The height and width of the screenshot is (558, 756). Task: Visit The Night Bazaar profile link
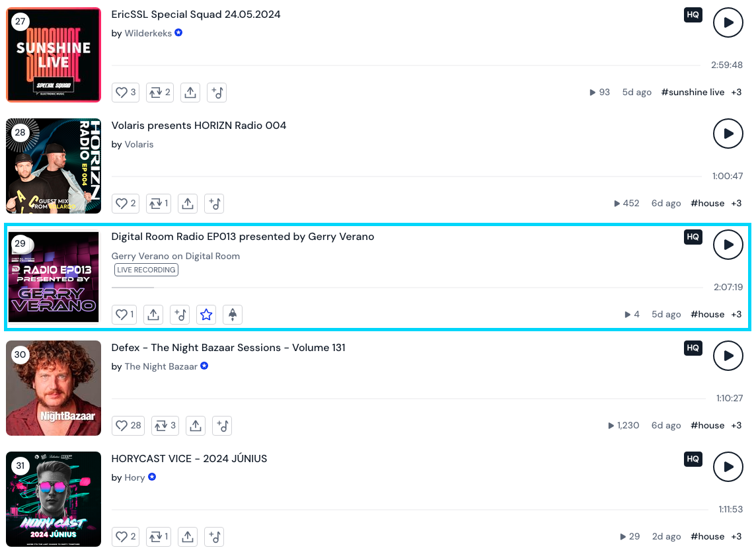[x=161, y=366]
